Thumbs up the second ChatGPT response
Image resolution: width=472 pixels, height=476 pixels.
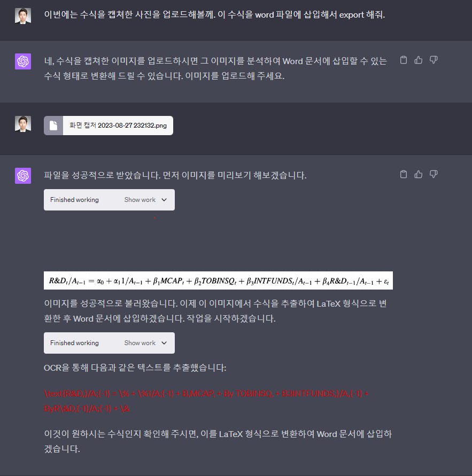pos(418,174)
